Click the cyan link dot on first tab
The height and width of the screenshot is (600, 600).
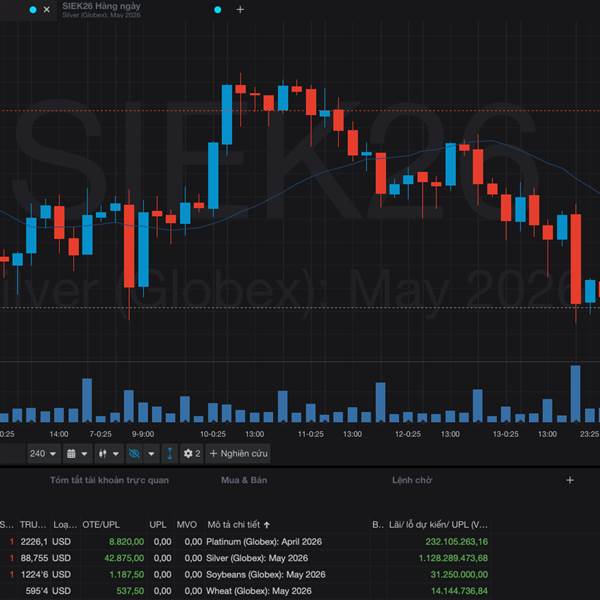pos(32,9)
